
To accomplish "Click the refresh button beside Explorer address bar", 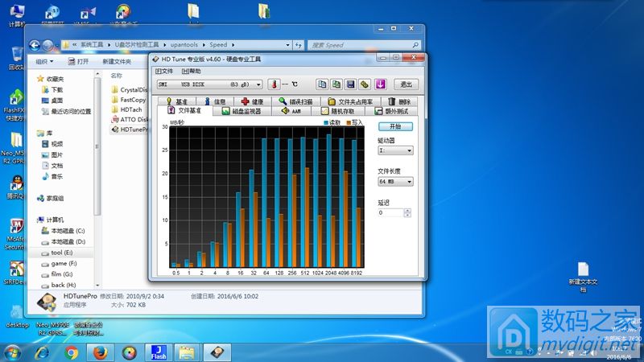I will pyautogui.click(x=298, y=45).
